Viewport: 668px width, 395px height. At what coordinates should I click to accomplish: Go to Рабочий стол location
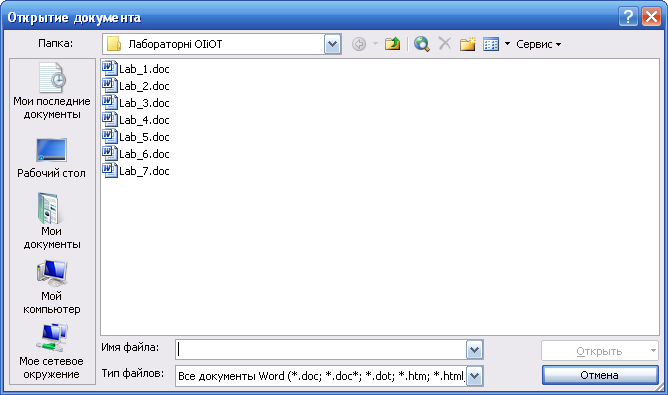[52, 158]
